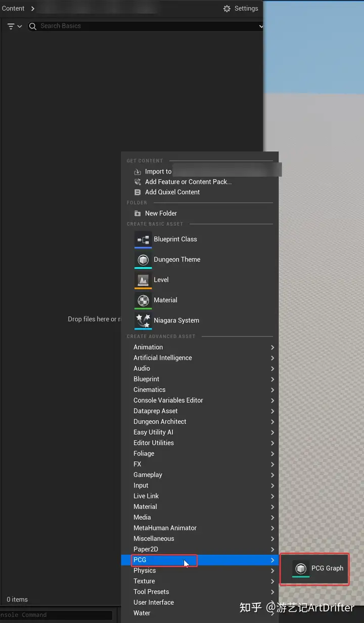Viewport: 364px width, 623px height.
Task: Open the search bar dropdown arrow
Action: tap(261, 26)
